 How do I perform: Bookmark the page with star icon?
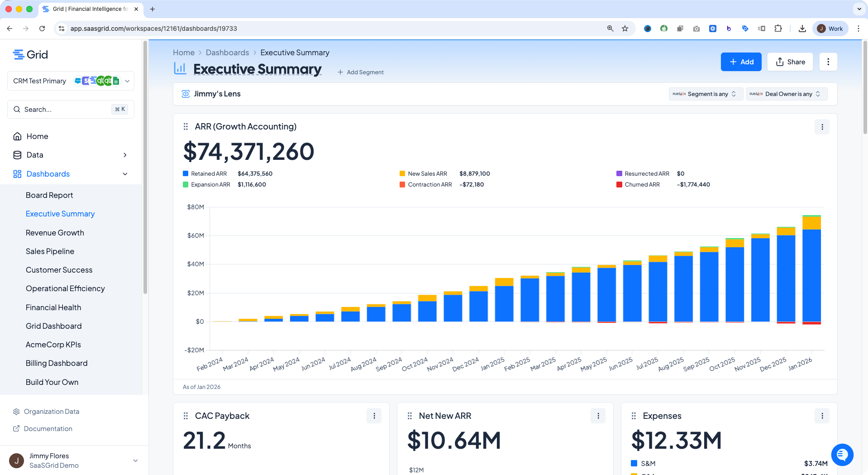625,29
